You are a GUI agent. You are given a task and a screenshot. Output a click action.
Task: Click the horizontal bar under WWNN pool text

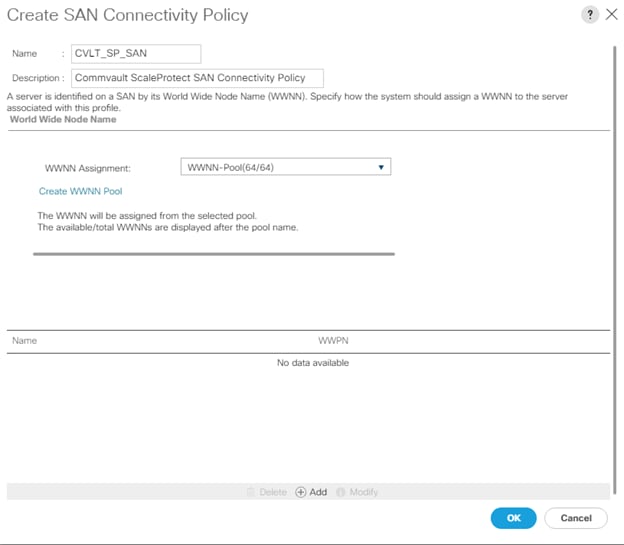click(x=214, y=254)
